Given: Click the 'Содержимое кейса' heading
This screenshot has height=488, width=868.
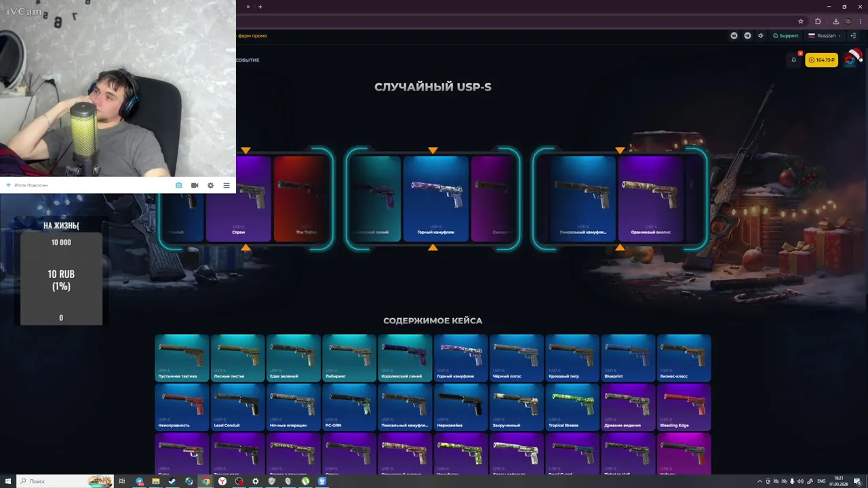Looking at the screenshot, I should 433,321.
